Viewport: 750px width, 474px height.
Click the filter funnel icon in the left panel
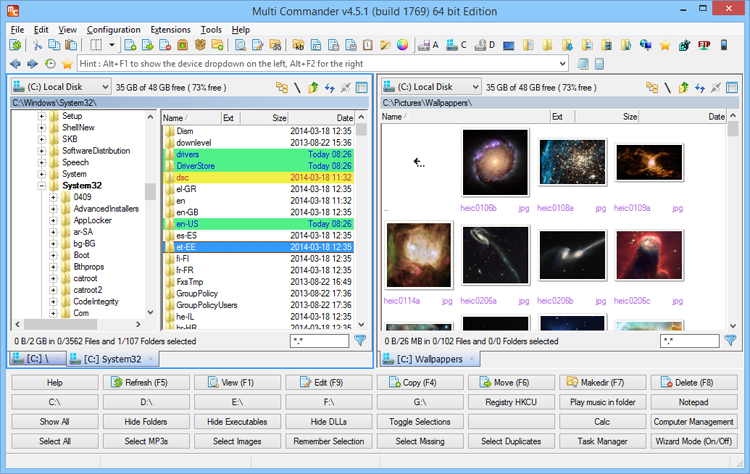point(360,341)
